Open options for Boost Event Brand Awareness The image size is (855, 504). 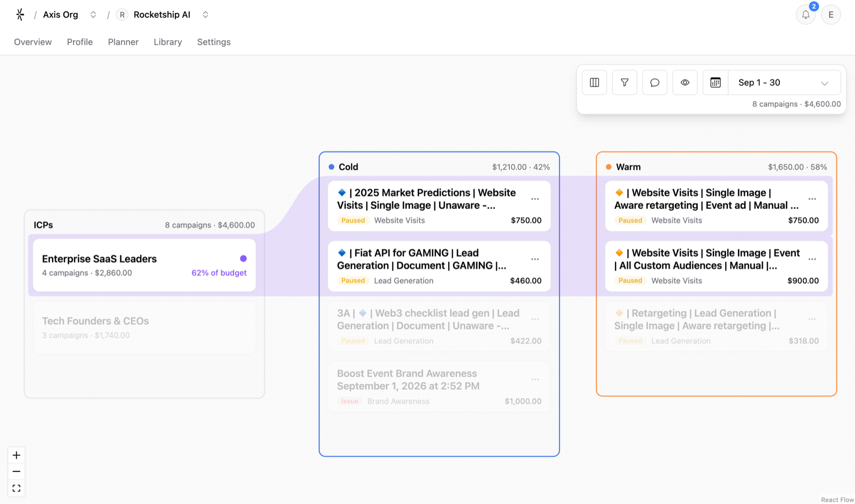pyautogui.click(x=535, y=380)
